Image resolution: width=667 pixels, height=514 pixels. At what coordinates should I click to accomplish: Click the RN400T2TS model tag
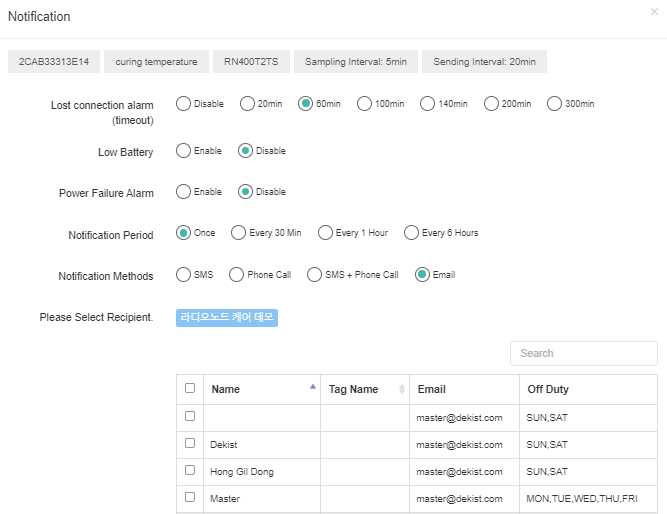tap(251, 62)
